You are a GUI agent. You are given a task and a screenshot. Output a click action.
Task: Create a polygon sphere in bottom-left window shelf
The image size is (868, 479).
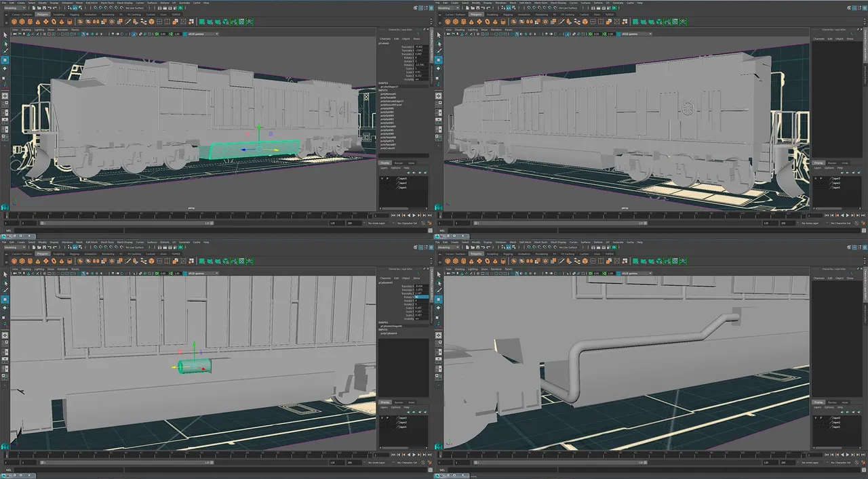14,261
